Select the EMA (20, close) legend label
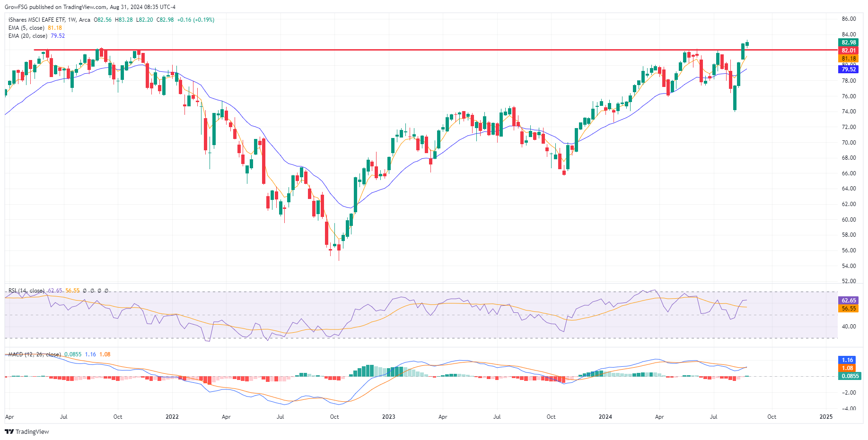This screenshot has width=868, height=440. [x=28, y=36]
